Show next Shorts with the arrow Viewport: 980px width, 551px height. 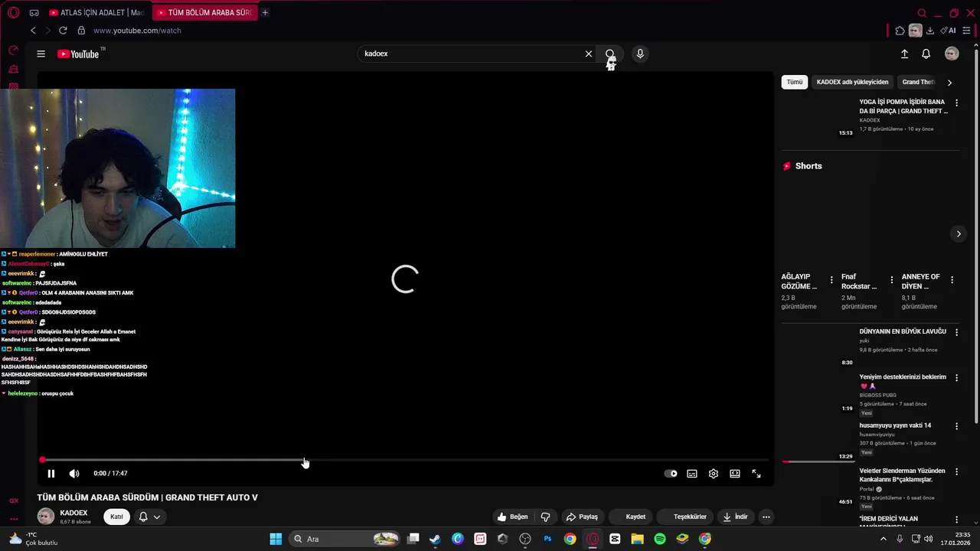(958, 234)
